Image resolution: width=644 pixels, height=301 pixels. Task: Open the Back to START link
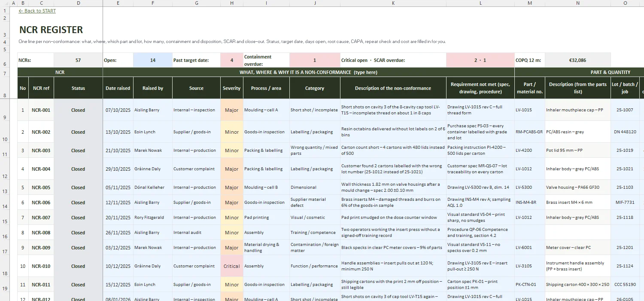pos(37,11)
